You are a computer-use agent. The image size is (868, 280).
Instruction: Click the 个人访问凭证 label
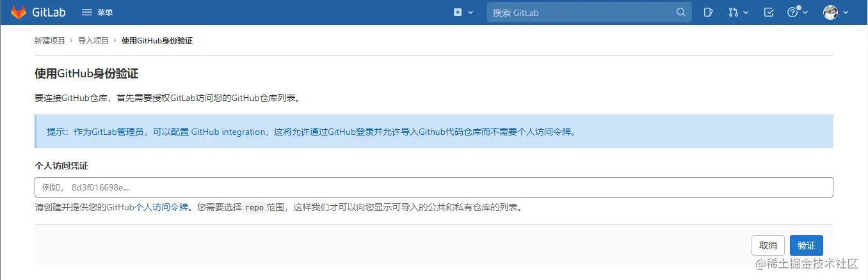click(x=61, y=166)
